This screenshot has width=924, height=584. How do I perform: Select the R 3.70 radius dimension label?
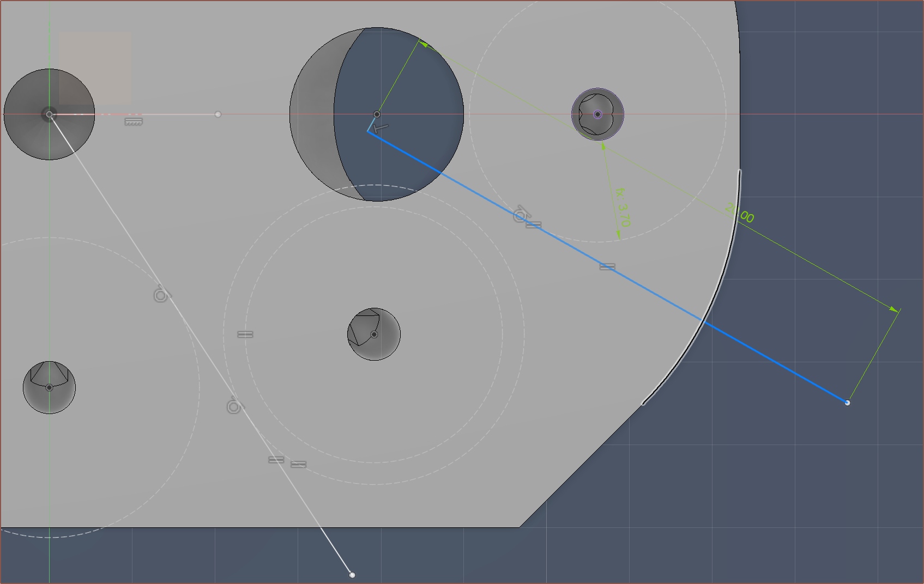coord(623,207)
